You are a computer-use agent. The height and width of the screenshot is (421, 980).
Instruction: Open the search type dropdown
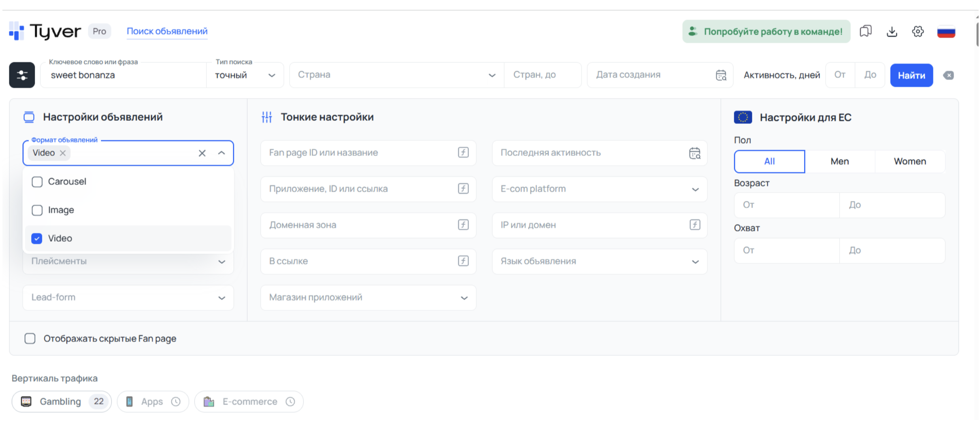245,75
